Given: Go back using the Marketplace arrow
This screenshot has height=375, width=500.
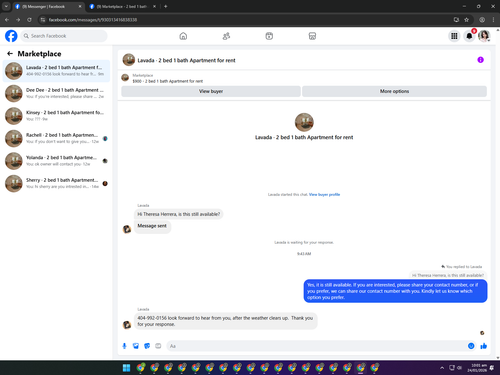Looking at the screenshot, I should click(10, 53).
